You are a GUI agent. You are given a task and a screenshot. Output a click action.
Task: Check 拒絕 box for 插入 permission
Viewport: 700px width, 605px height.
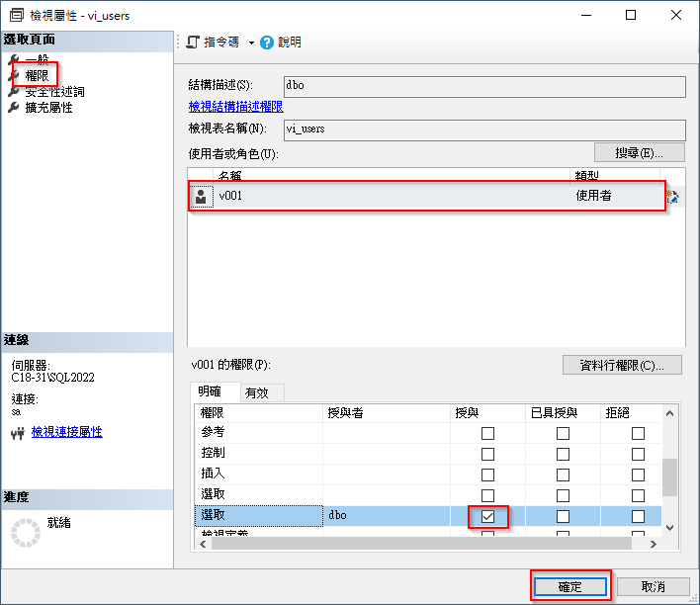tap(638, 475)
